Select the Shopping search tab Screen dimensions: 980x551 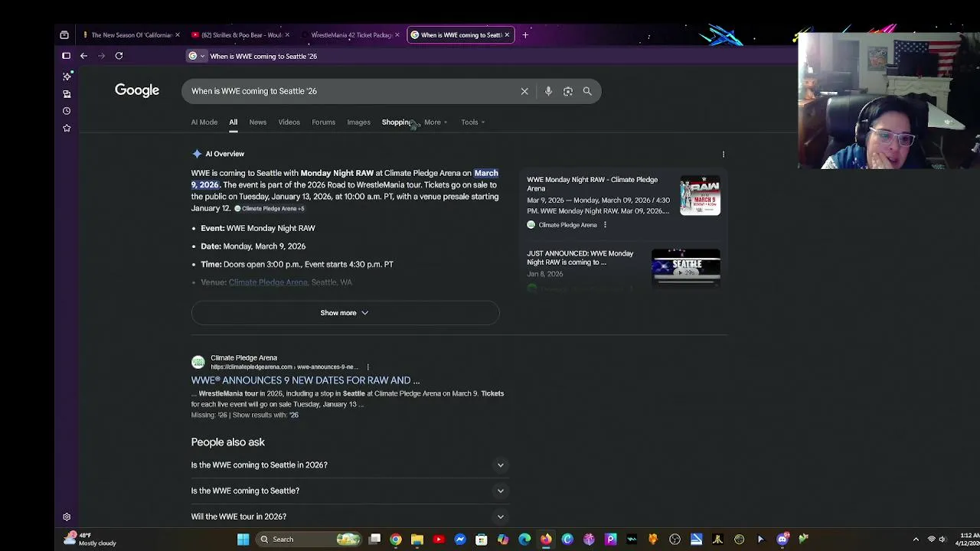pyautogui.click(x=397, y=122)
